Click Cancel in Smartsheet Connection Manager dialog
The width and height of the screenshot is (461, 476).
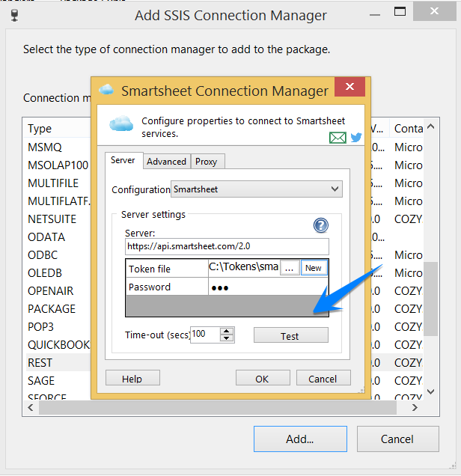coord(323,378)
